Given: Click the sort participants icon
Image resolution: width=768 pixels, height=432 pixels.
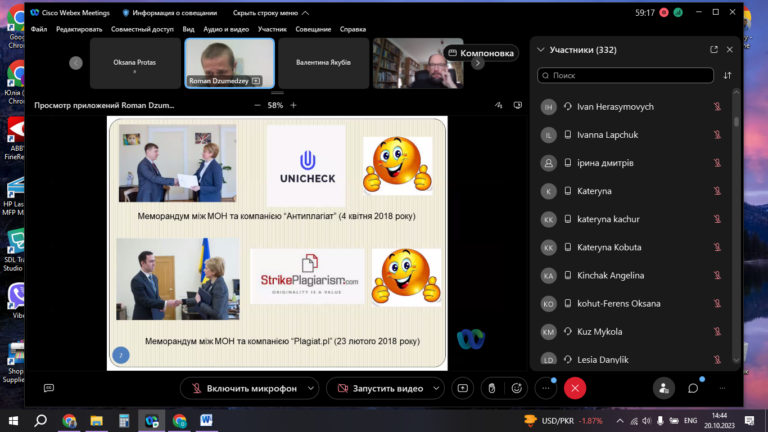Looking at the screenshot, I should (727, 75).
